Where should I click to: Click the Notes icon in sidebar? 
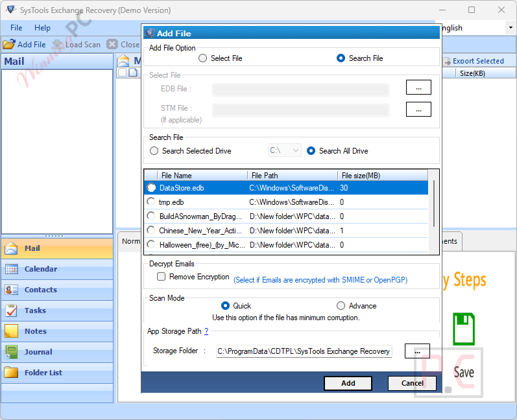12,331
